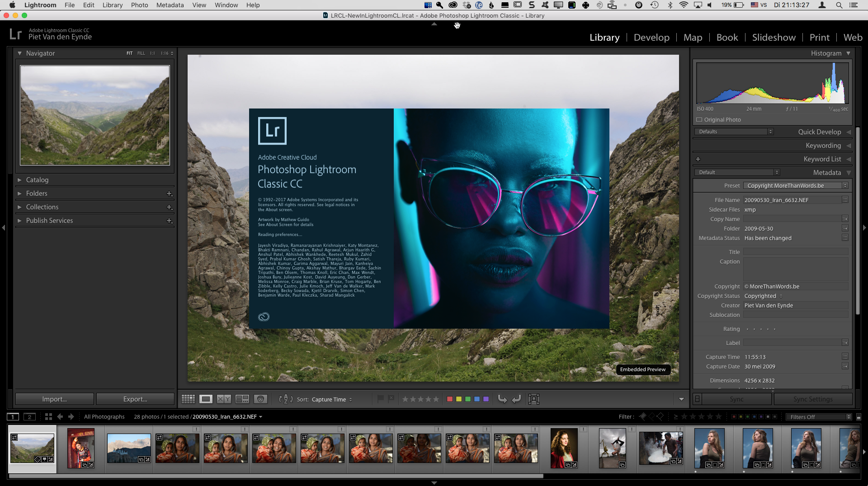This screenshot has width=868, height=486.
Task: Select Loupe view icon in toolbar
Action: 206,399
